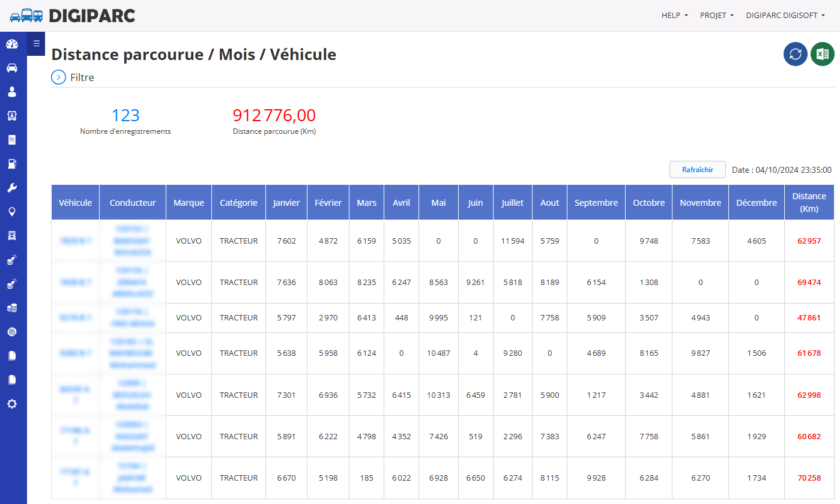Open the dashboard gauge icon in sidebar
Screen dimensions: 840x504
[x=12, y=44]
